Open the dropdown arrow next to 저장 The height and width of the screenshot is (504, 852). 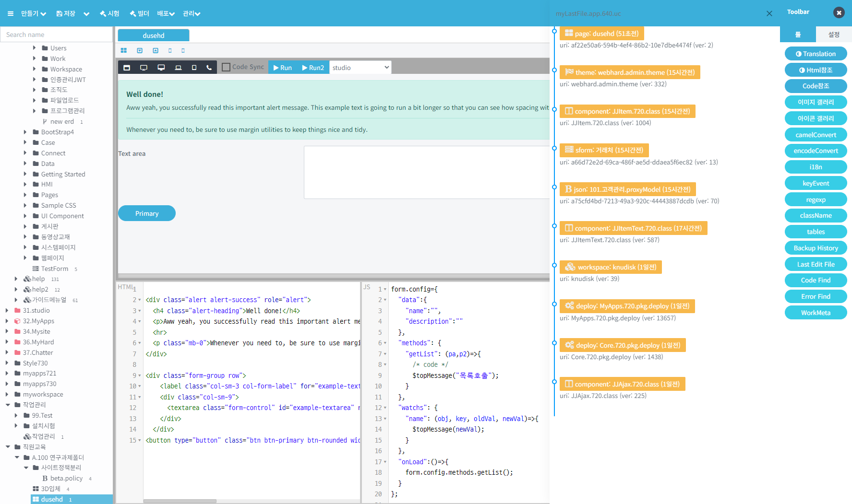(86, 14)
